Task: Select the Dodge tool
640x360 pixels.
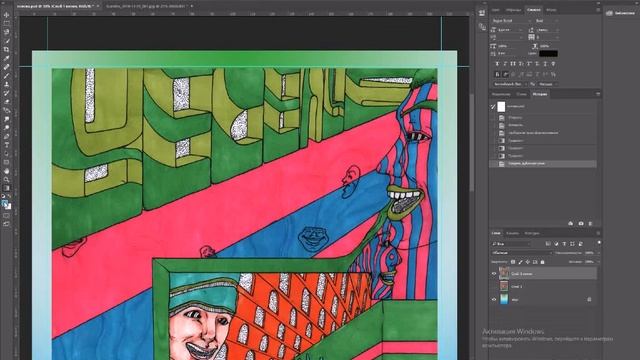Action: (7, 128)
